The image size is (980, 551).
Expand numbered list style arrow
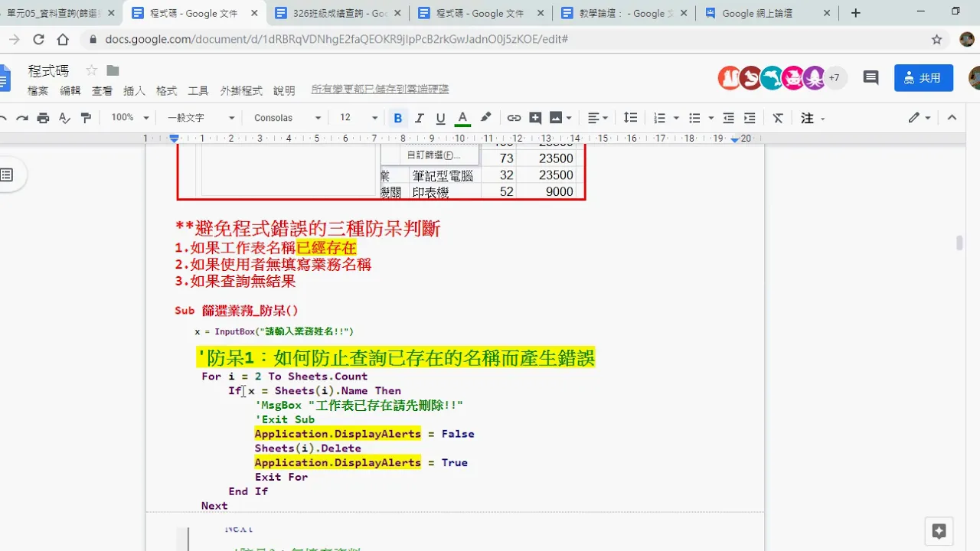(x=676, y=118)
